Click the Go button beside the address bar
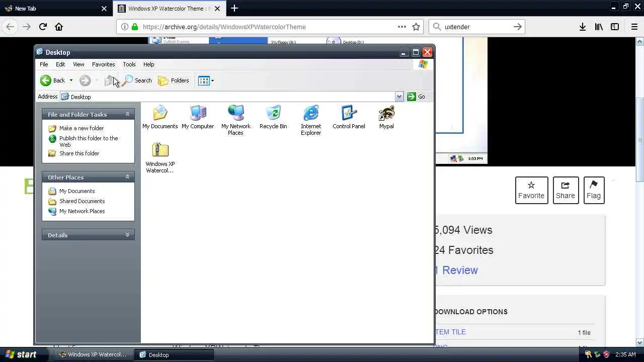The width and height of the screenshot is (644, 362). tap(416, 97)
